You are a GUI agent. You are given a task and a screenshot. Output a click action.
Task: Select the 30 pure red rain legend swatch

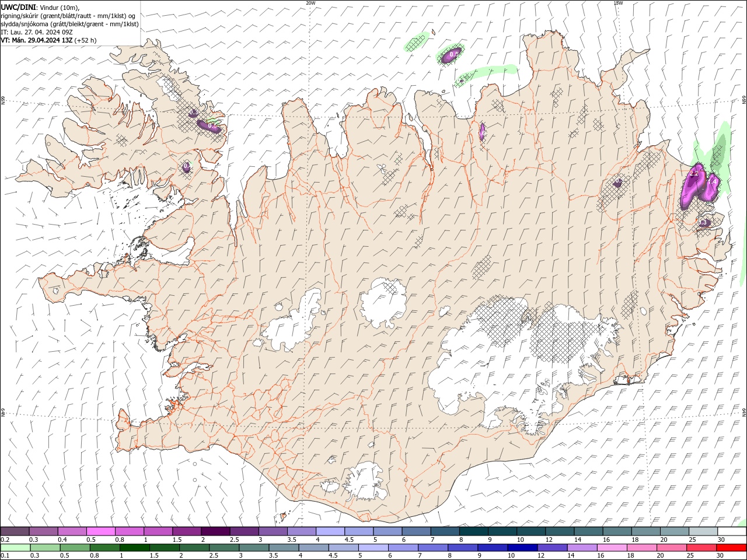click(731, 548)
